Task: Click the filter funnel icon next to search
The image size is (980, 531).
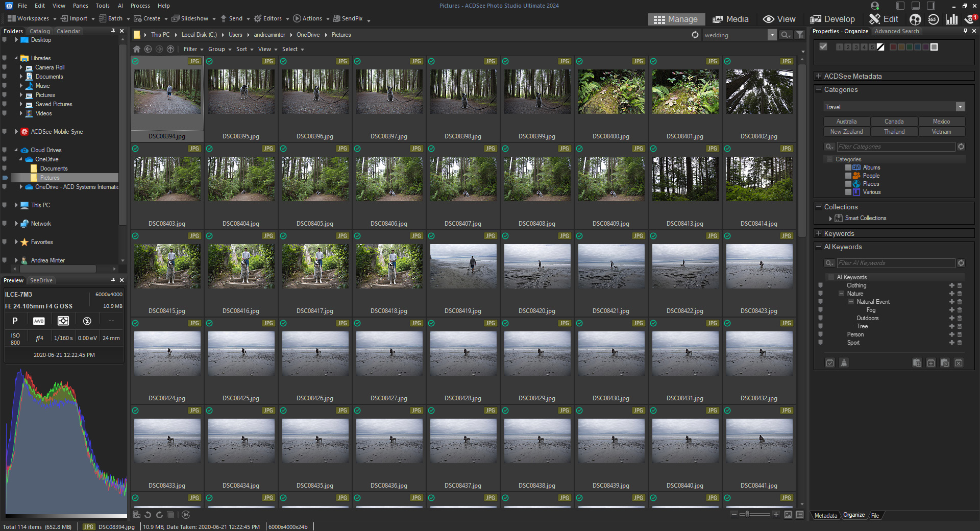Action: [x=800, y=35]
